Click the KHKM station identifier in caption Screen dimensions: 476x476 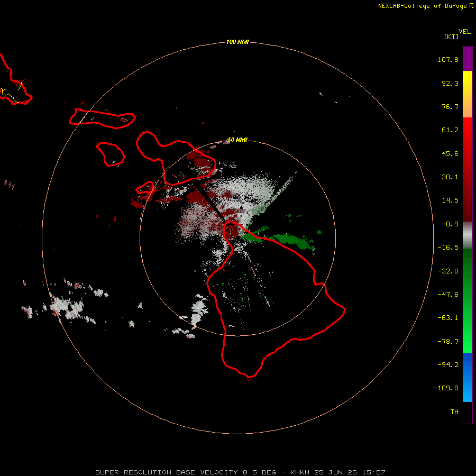300,472
